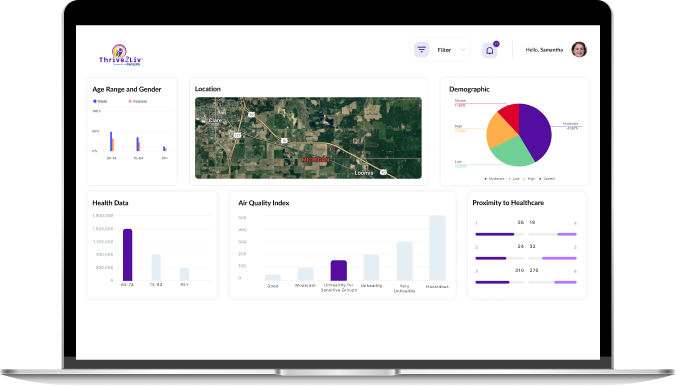Click the Age Range and Gender title
Screen dimensions: 676x386
(127, 89)
